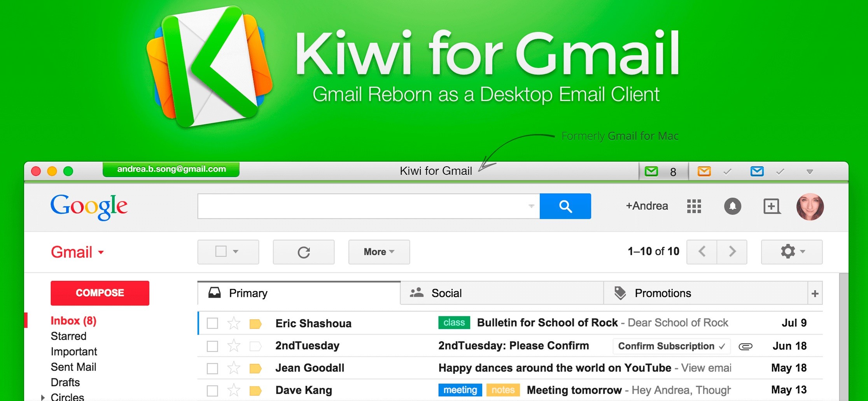Open '2ndTuesday: Please Confirm' email subject

tap(513, 346)
